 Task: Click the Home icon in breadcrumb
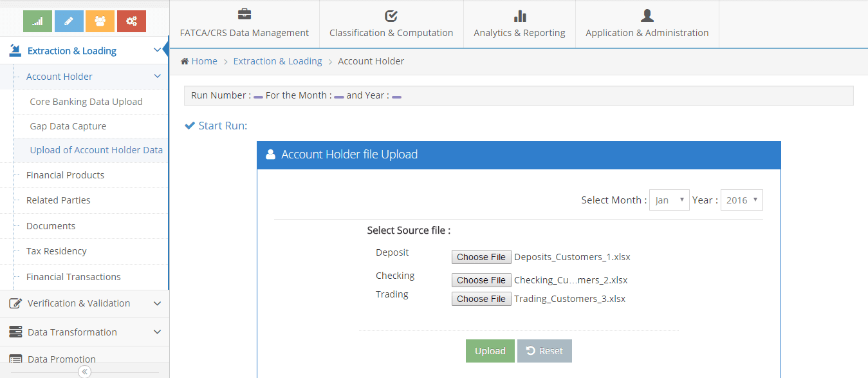(185, 61)
